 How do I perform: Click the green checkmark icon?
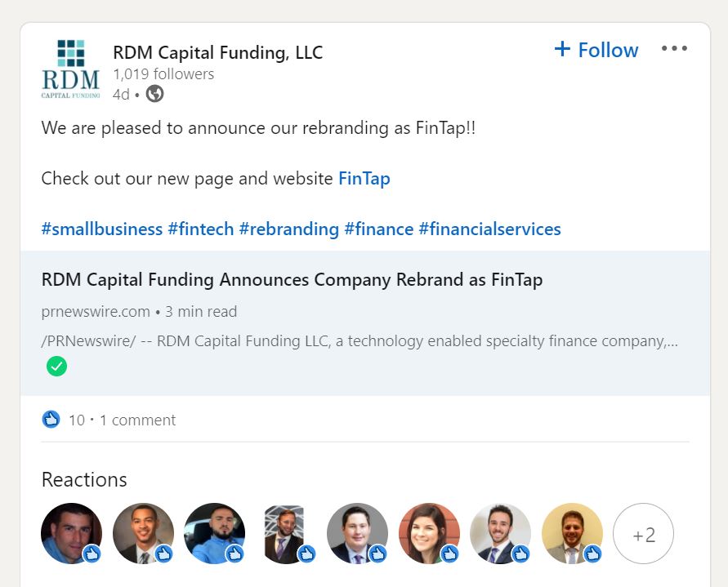click(x=56, y=367)
